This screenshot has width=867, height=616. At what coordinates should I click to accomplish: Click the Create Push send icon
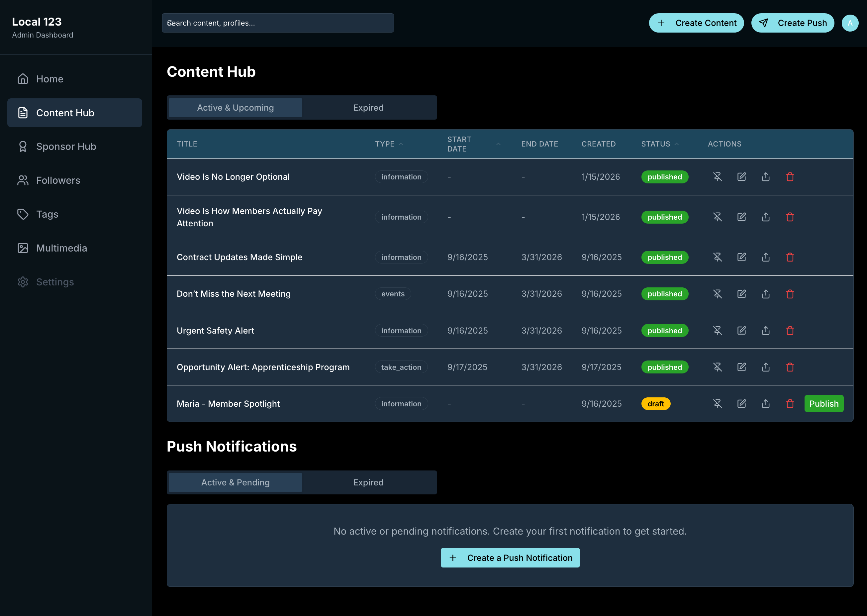pyautogui.click(x=763, y=23)
